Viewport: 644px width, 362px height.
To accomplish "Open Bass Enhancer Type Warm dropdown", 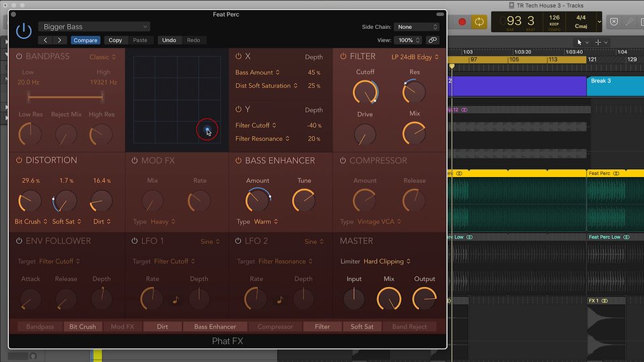I will pyautogui.click(x=266, y=222).
